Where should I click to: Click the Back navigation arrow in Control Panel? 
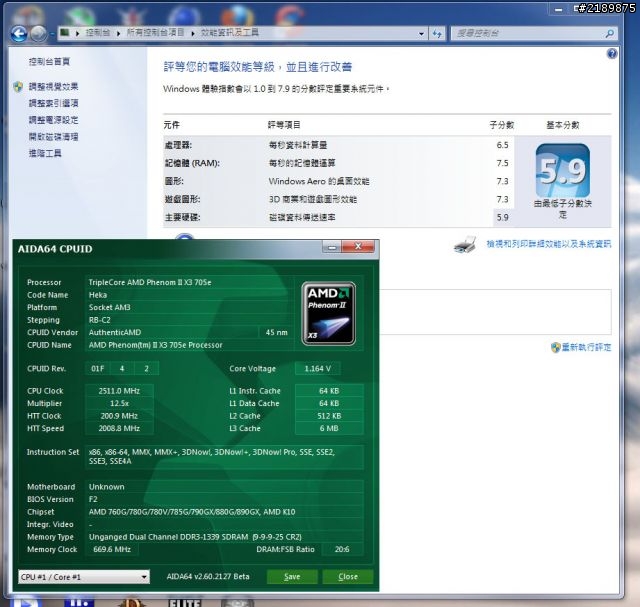click(x=19, y=33)
